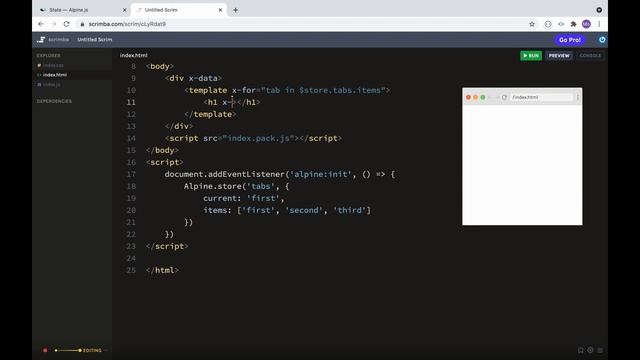Click the "tab in $store.tabs.items" string on line 10
This screenshot has width=640, height=360.
pos(323,90)
